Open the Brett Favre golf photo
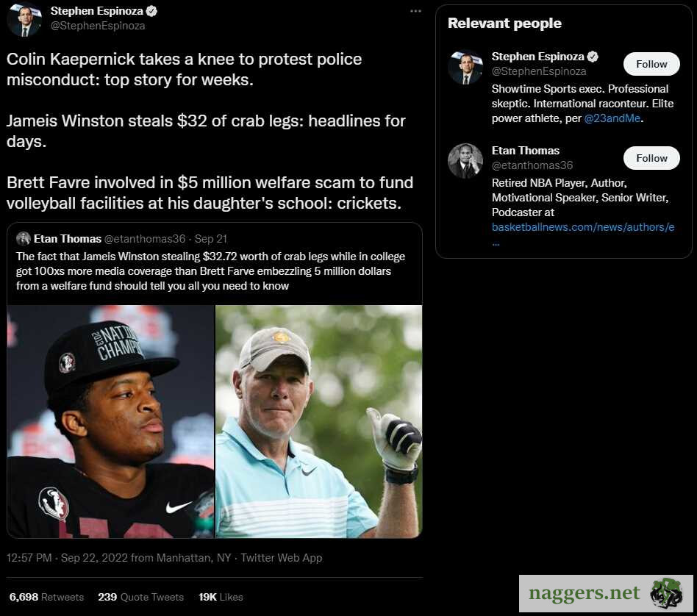This screenshot has width=697, height=616. click(319, 421)
